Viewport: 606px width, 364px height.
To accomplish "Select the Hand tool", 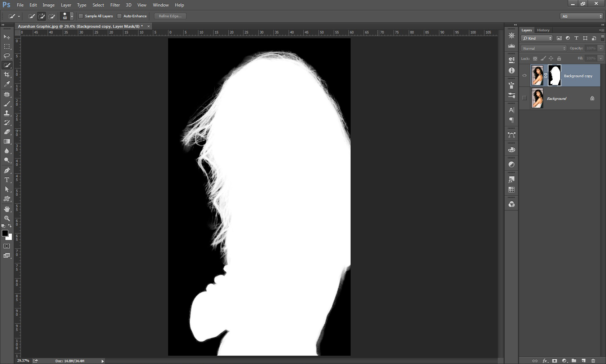I will (7, 209).
